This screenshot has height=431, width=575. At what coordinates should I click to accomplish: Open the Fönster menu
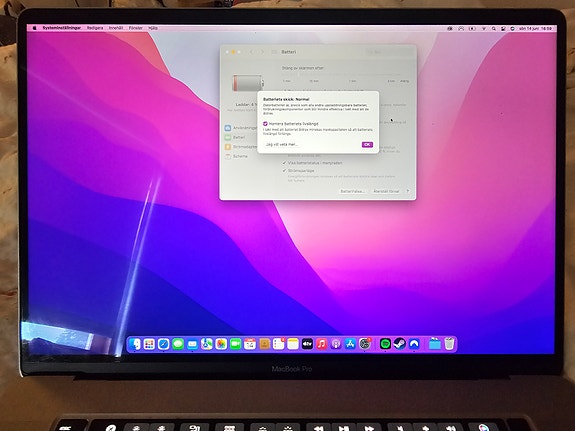pyautogui.click(x=135, y=28)
